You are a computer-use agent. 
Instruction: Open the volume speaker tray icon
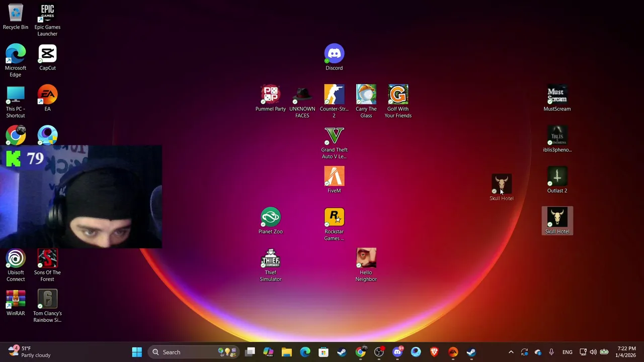(x=593, y=352)
